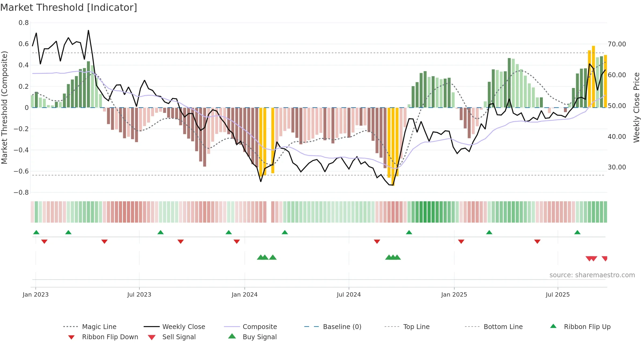The width and height of the screenshot is (644, 362).
Task: Click the ribbon flip up marker near August 2023
Action: tap(160, 232)
